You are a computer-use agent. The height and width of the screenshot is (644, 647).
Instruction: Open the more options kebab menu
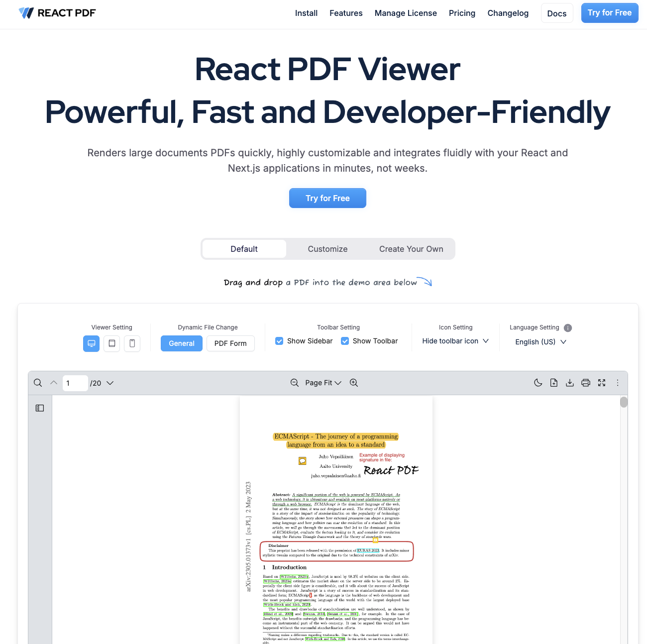tap(618, 383)
